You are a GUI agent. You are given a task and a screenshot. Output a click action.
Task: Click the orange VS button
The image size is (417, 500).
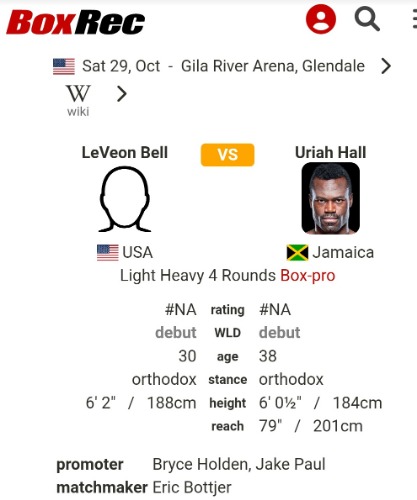(228, 155)
